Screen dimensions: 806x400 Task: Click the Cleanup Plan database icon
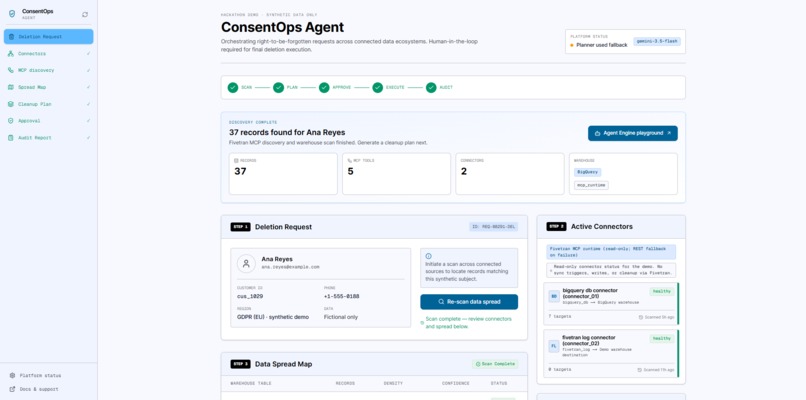coord(10,104)
